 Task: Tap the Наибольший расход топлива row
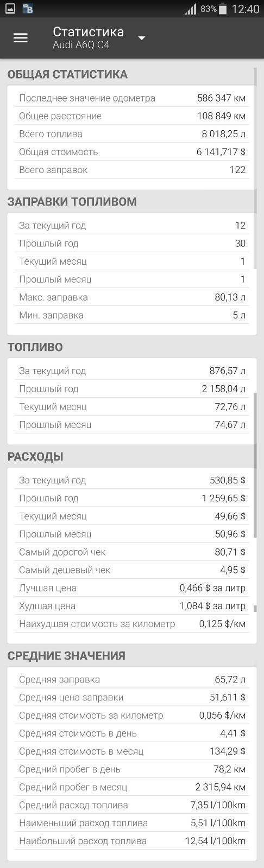[x=132, y=841]
